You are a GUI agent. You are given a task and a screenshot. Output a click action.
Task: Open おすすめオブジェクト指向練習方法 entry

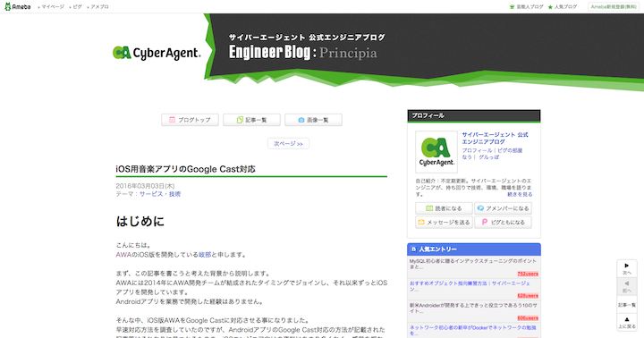pos(470,286)
